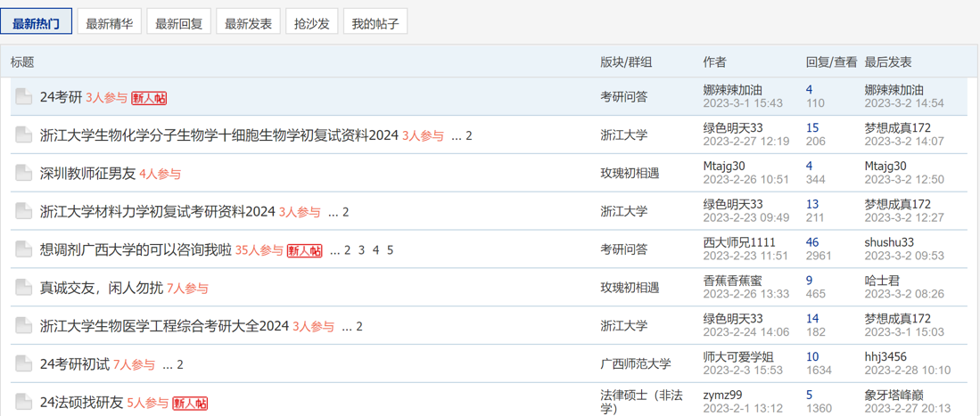Open folder icon beside 24法硕找研友 thread
Image resolution: width=980 pixels, height=416 pixels.
24,403
